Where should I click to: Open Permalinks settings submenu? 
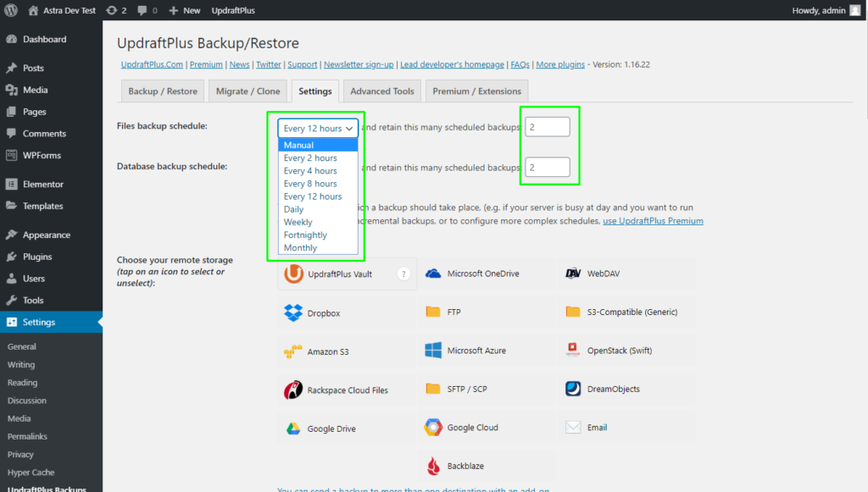tap(27, 436)
